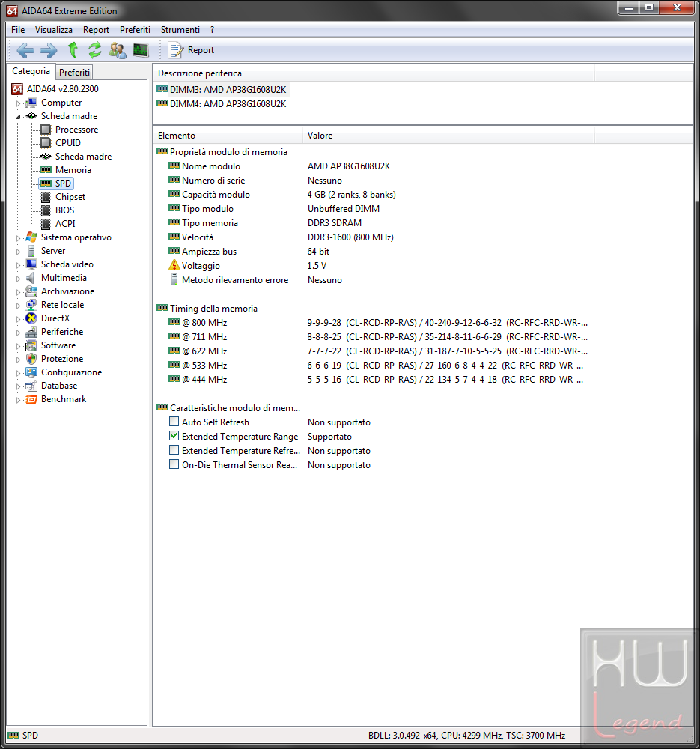Image resolution: width=700 pixels, height=749 pixels.
Task: Click the Scheda video monitor icon
Action: (31, 264)
